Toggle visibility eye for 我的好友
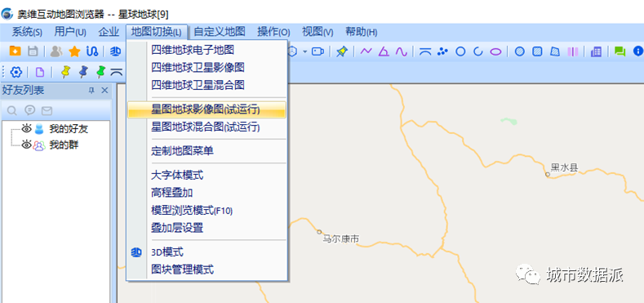The width and height of the screenshot is (644, 303). (27, 129)
